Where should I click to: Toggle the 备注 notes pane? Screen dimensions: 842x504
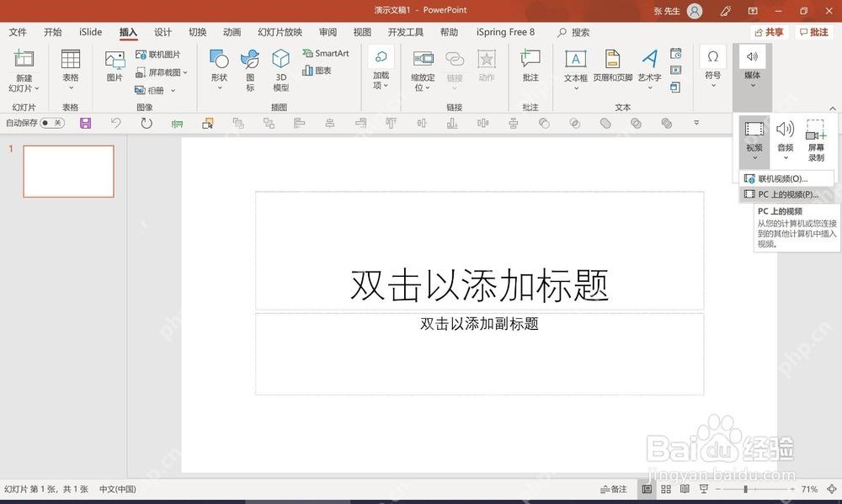tap(613, 490)
